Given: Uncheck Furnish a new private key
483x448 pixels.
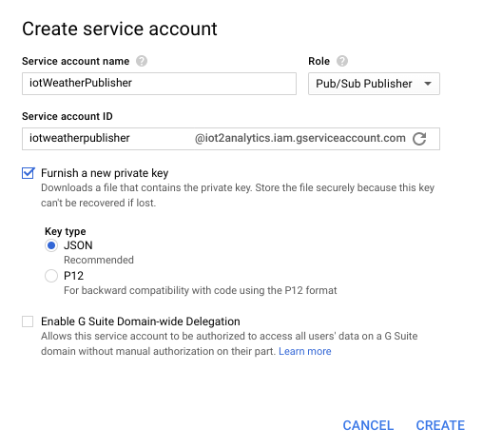Looking at the screenshot, I should pos(28,173).
